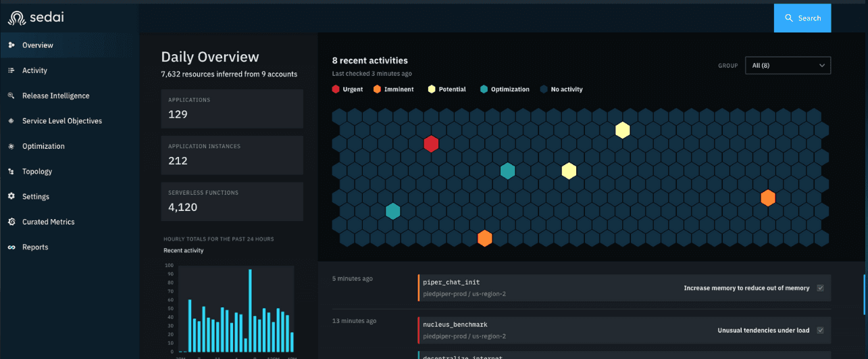This screenshot has width=868, height=359.
Task: Click the No activity legend swatch
Action: pyautogui.click(x=544, y=89)
